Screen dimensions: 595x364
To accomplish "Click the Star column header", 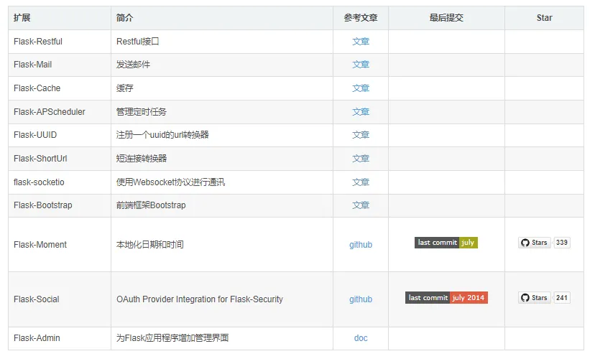I will [544, 18].
